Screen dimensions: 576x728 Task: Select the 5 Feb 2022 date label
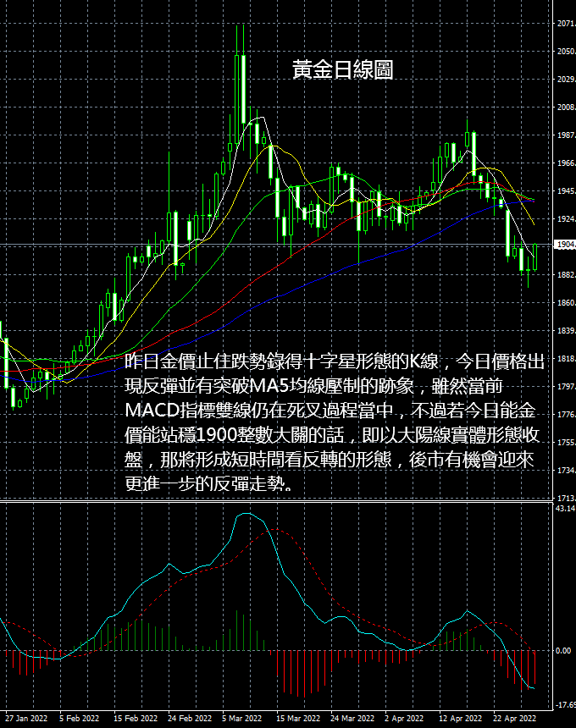click(x=80, y=718)
